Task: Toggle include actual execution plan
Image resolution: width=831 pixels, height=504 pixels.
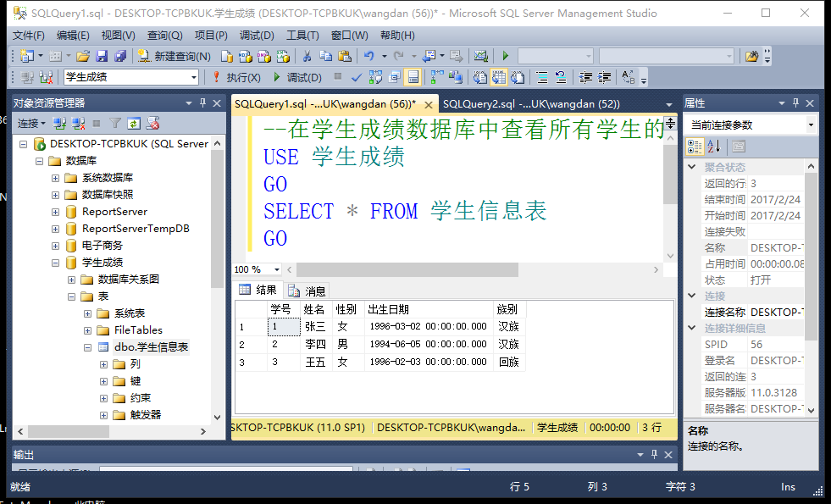Action: coord(437,77)
